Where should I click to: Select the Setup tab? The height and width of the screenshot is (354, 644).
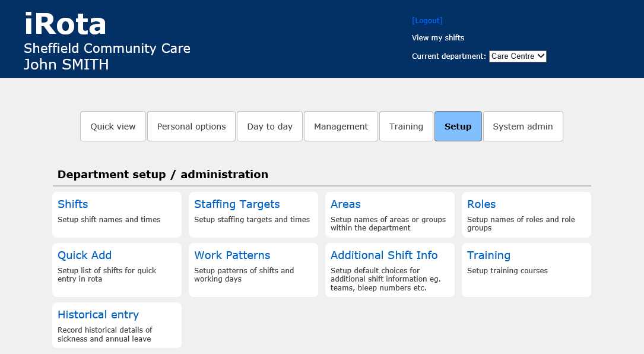pyautogui.click(x=458, y=127)
